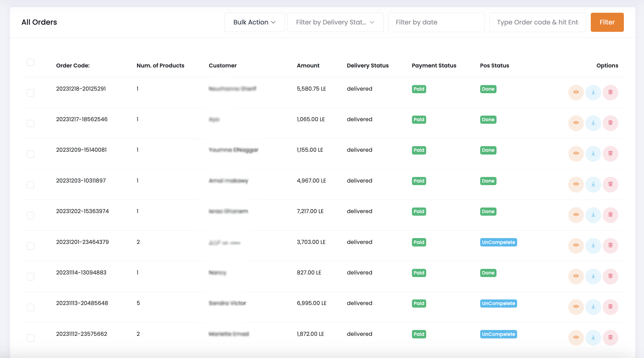Download invoice for order 20231217-18562546
This screenshot has height=358, width=644.
pyautogui.click(x=593, y=123)
